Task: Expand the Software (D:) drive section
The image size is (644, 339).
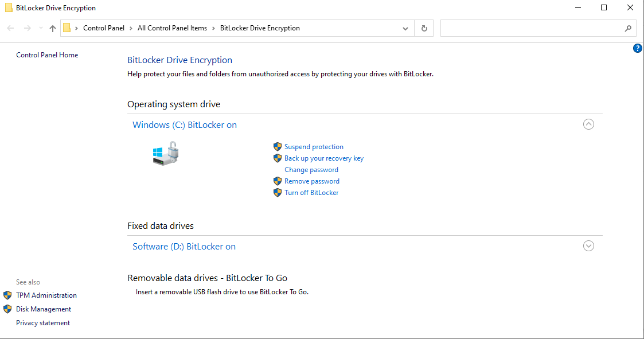Action: pos(588,246)
